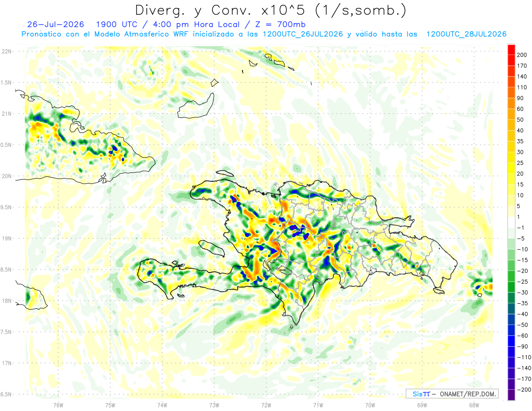Click the "71W" longitude label
Screen dimensions: 532x411
click(318, 405)
